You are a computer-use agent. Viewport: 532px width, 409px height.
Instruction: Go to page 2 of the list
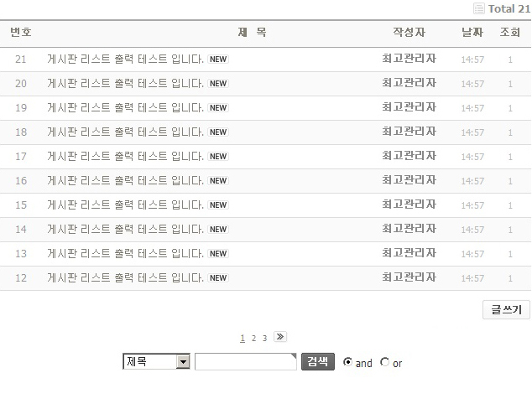coord(253,339)
